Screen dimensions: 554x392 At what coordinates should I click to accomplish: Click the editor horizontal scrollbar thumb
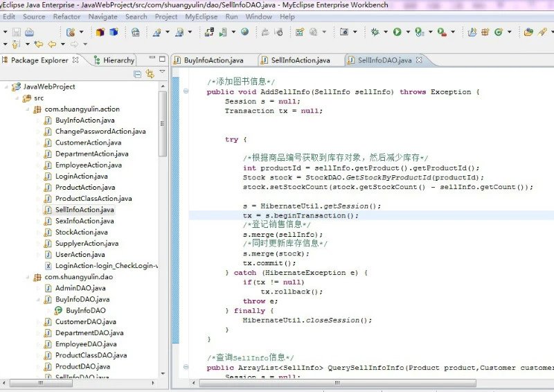pyautogui.click(x=337, y=383)
